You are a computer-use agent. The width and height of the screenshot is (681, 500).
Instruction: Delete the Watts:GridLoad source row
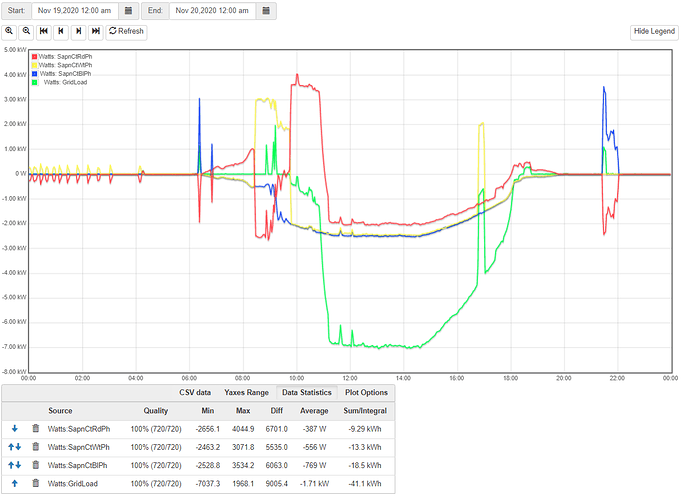(36, 483)
